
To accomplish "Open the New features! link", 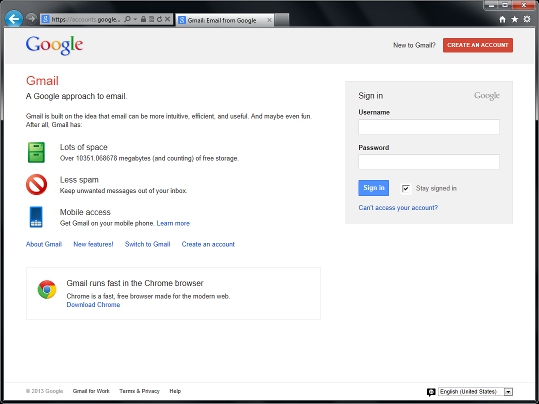I will point(93,244).
